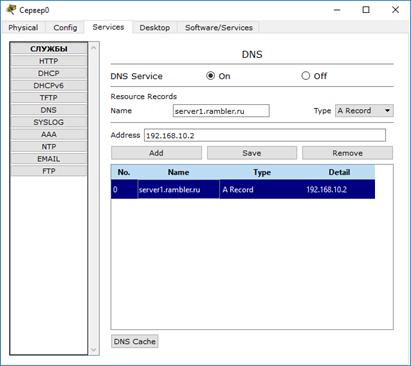
Task: Select the Services tab
Action: click(x=108, y=27)
